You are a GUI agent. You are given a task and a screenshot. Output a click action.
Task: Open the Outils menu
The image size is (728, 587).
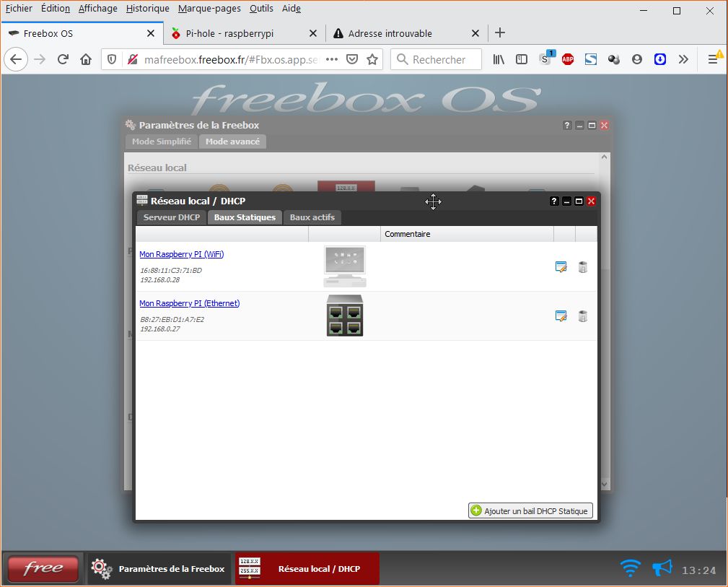pos(261,9)
